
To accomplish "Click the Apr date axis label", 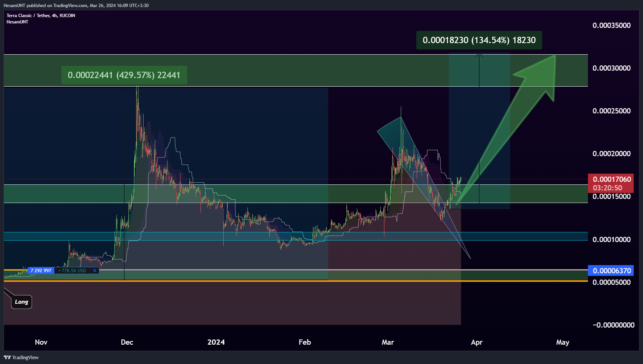I will pos(477,342).
